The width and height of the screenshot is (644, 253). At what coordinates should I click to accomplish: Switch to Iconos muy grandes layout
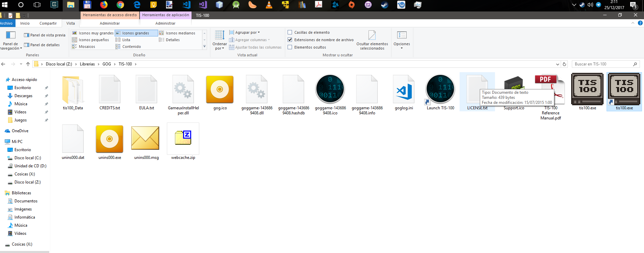click(x=93, y=33)
